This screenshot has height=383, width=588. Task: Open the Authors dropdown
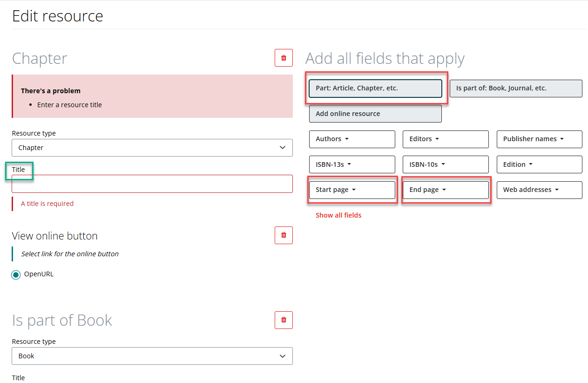(352, 139)
